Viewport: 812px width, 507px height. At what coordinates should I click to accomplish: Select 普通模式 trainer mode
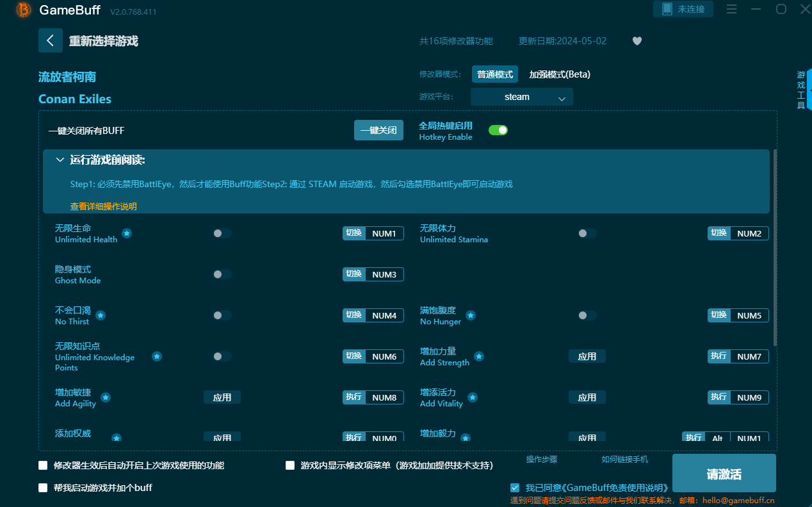point(495,74)
